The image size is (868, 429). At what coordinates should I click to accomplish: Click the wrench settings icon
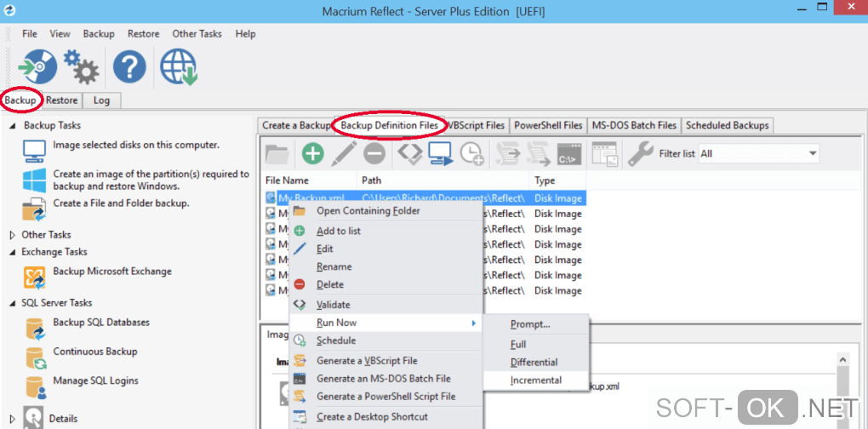[x=641, y=154]
